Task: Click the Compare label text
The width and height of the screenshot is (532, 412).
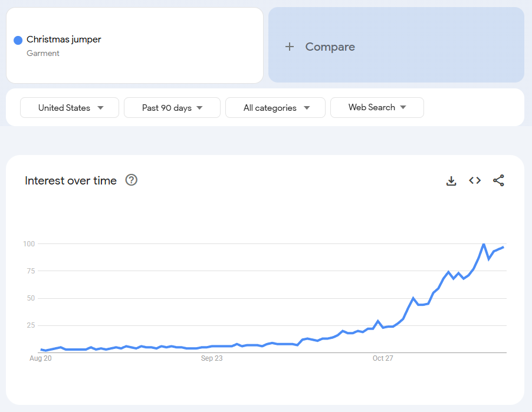Action: pyautogui.click(x=330, y=47)
